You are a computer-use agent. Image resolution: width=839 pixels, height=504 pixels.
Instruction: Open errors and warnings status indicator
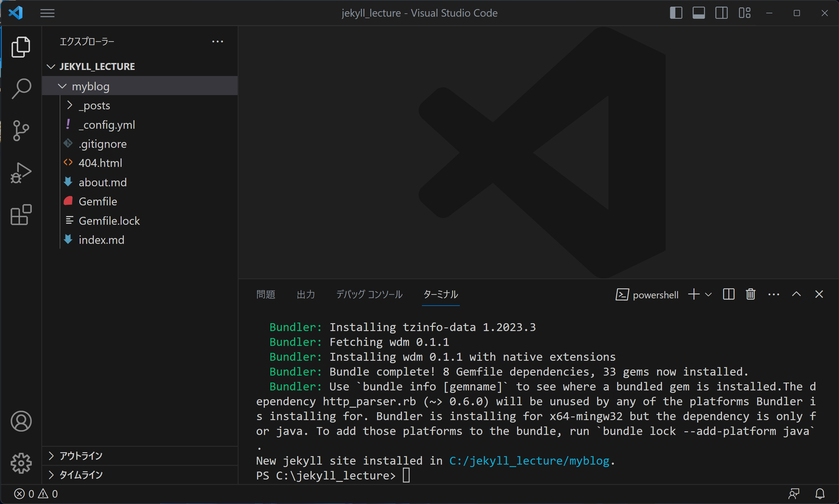pos(36,494)
